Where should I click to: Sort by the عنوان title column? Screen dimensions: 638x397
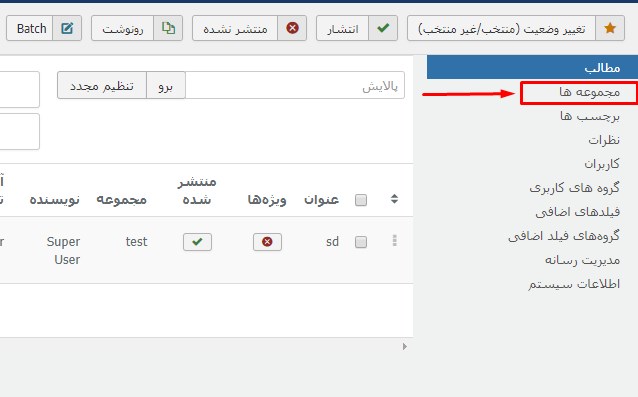click(x=321, y=200)
